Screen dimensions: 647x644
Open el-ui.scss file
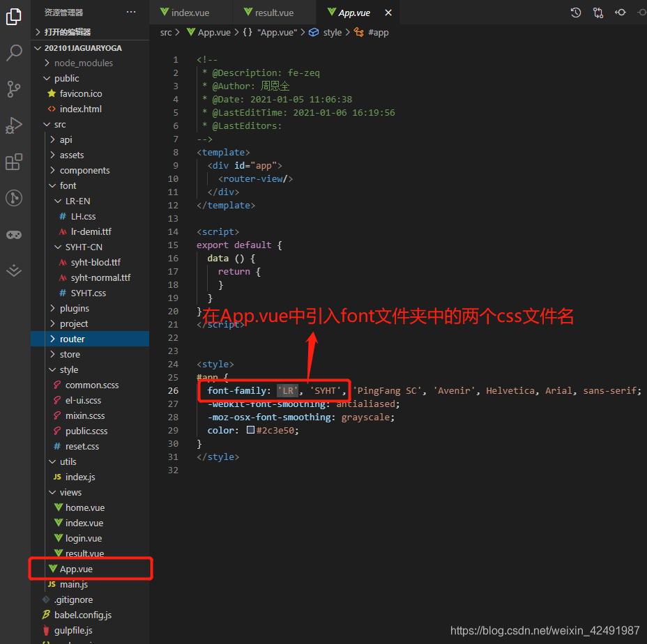pos(89,400)
